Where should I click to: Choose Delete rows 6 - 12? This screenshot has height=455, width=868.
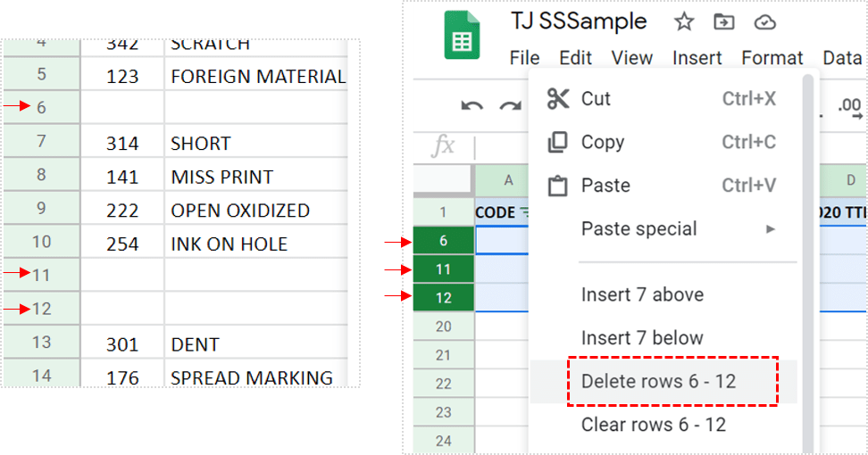click(658, 382)
